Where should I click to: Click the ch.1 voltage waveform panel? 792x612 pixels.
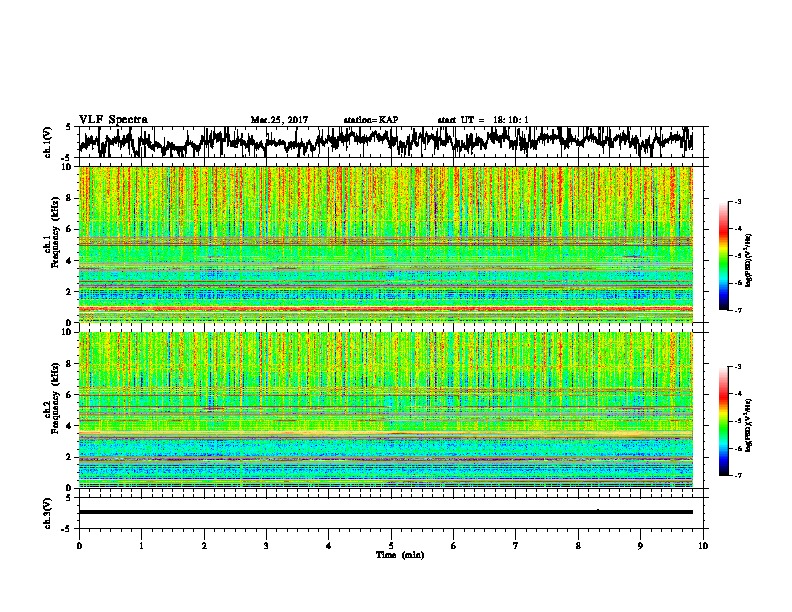click(393, 142)
